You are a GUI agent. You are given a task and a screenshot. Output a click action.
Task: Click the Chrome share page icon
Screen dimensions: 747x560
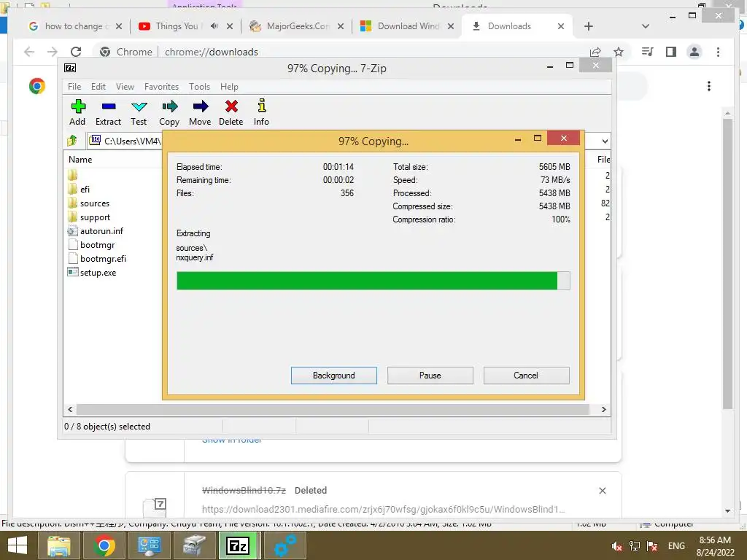click(x=595, y=52)
